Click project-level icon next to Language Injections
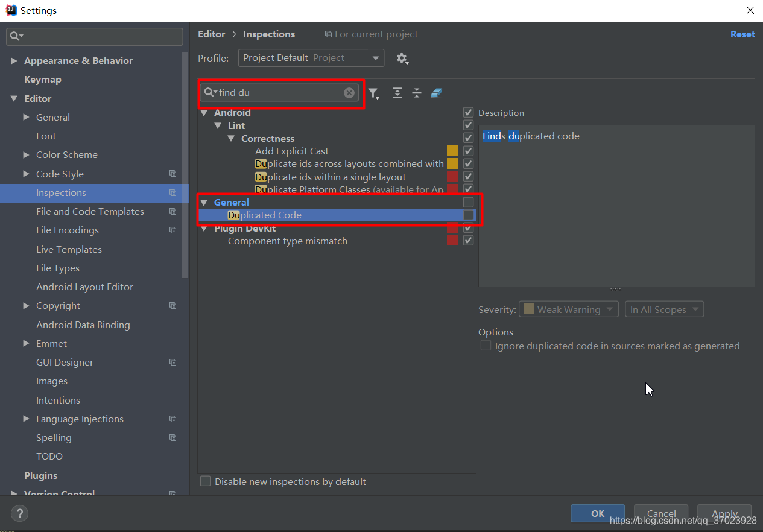The width and height of the screenshot is (763, 532). 173,419
